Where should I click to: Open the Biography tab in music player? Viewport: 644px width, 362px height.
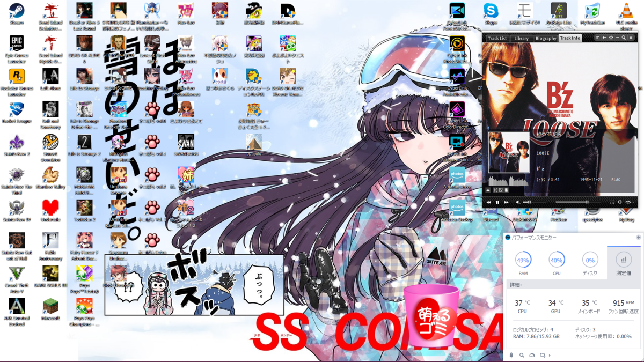[546, 38]
